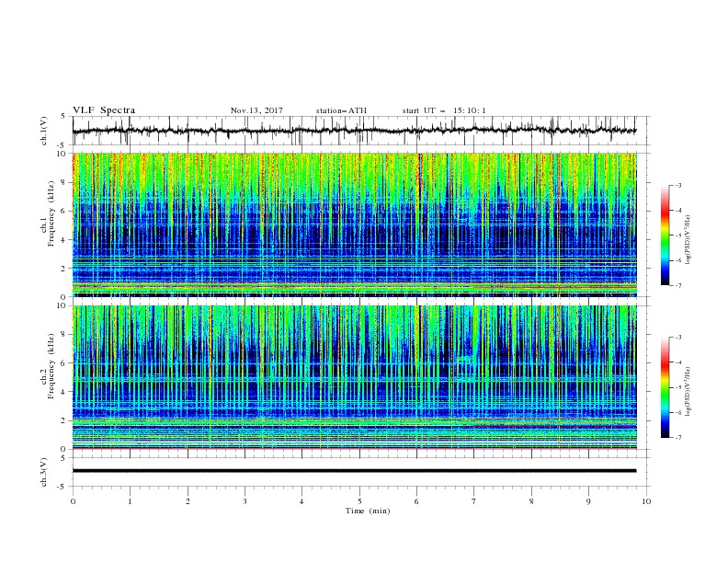
Task: Click inside the ch.2 spectrogram panel
Action: coord(354,377)
